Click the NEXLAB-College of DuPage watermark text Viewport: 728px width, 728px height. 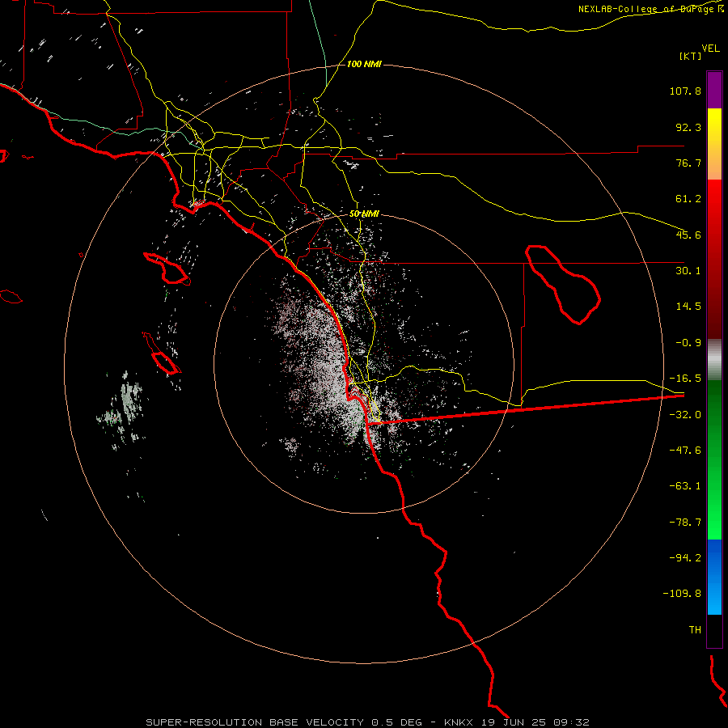click(651, 9)
